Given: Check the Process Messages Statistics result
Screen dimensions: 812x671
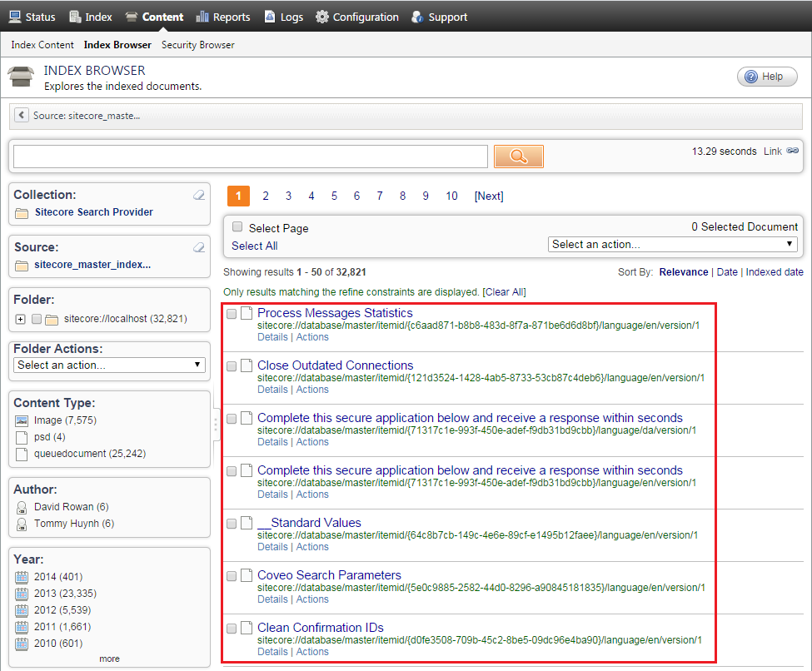Looking at the screenshot, I should pos(231,314).
